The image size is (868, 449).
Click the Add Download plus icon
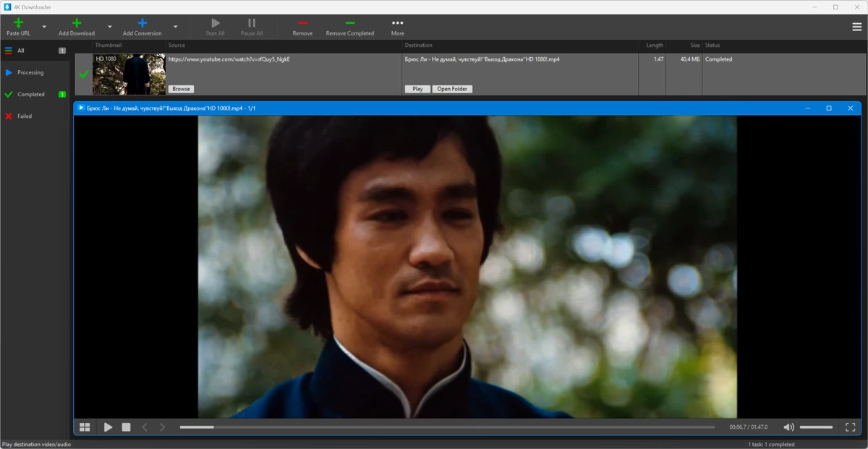[x=77, y=23]
